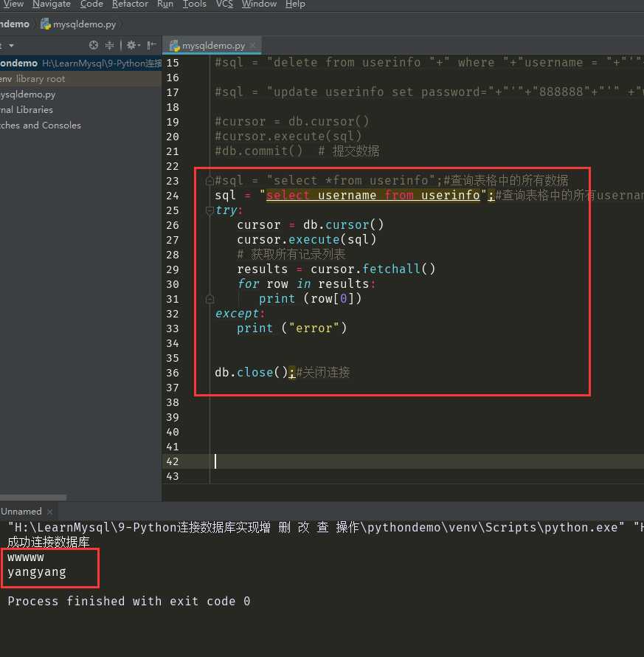Open the Run menu
The height and width of the screenshot is (657, 644).
(165, 4)
